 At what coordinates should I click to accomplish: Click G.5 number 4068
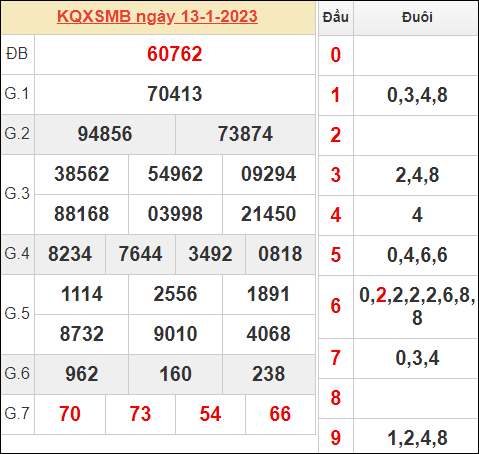[x=269, y=334]
